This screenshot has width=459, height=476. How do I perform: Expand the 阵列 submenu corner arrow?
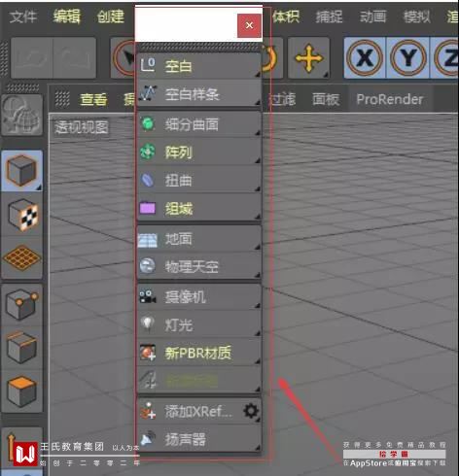[x=258, y=160]
